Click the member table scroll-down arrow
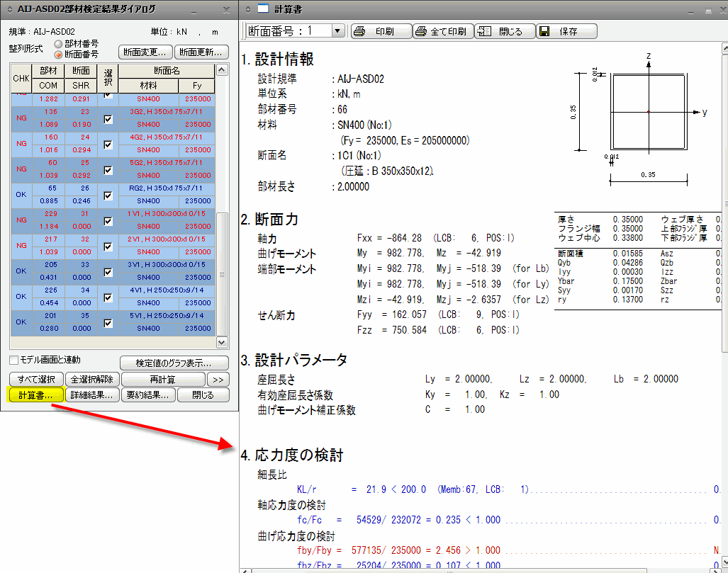728x573 pixels. pyautogui.click(x=222, y=342)
